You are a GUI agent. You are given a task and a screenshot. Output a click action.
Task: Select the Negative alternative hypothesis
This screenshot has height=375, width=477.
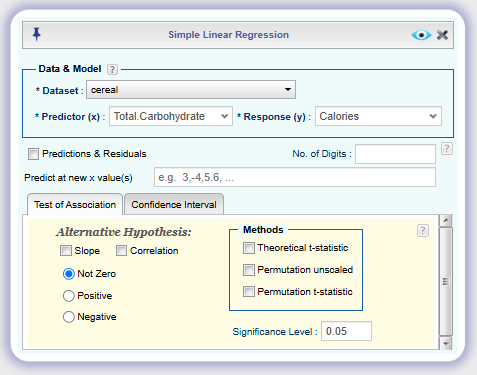pyautogui.click(x=69, y=317)
